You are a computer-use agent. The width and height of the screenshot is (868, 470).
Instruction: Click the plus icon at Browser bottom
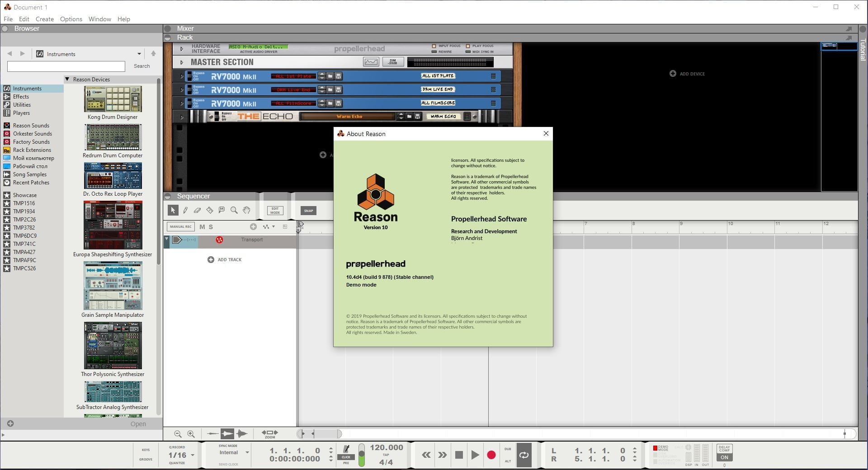[x=10, y=423]
